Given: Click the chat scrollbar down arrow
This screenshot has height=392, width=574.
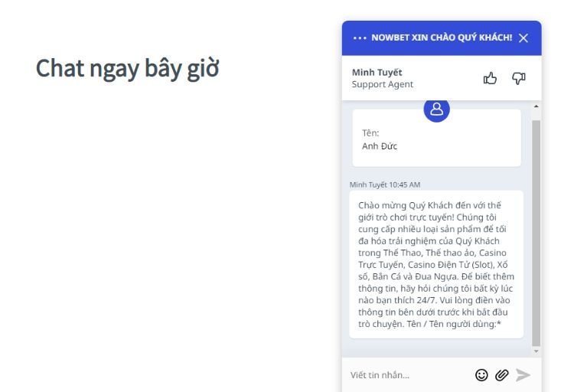Looking at the screenshot, I should (x=536, y=351).
